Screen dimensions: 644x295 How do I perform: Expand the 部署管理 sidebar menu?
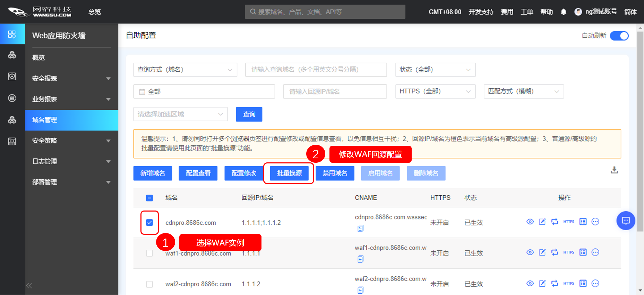[71, 182]
